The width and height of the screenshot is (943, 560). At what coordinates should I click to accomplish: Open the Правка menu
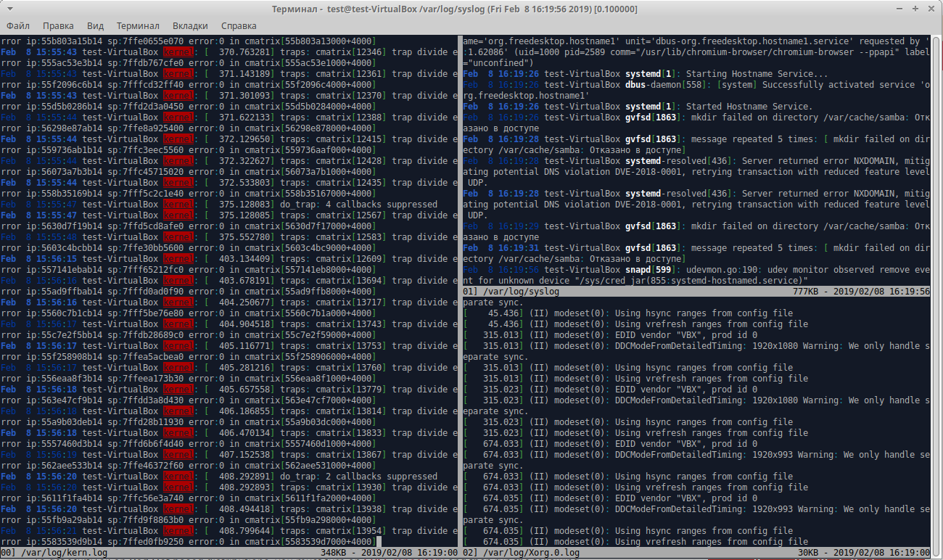click(x=58, y=25)
